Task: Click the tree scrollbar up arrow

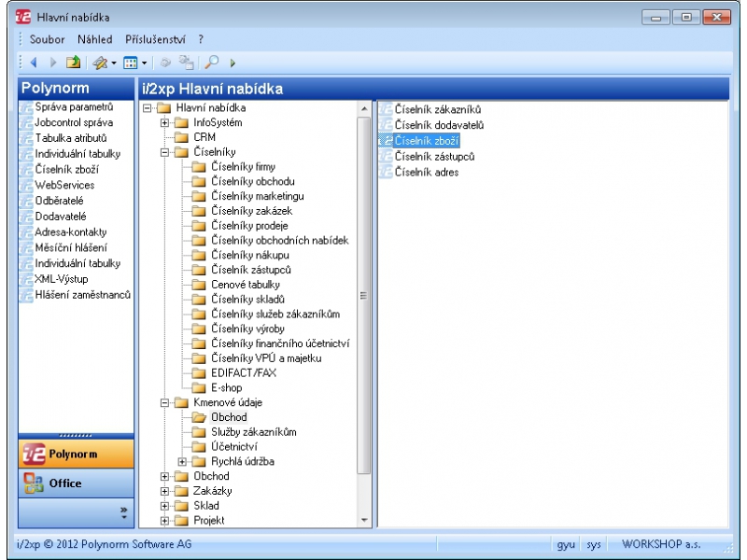Action: tap(364, 108)
